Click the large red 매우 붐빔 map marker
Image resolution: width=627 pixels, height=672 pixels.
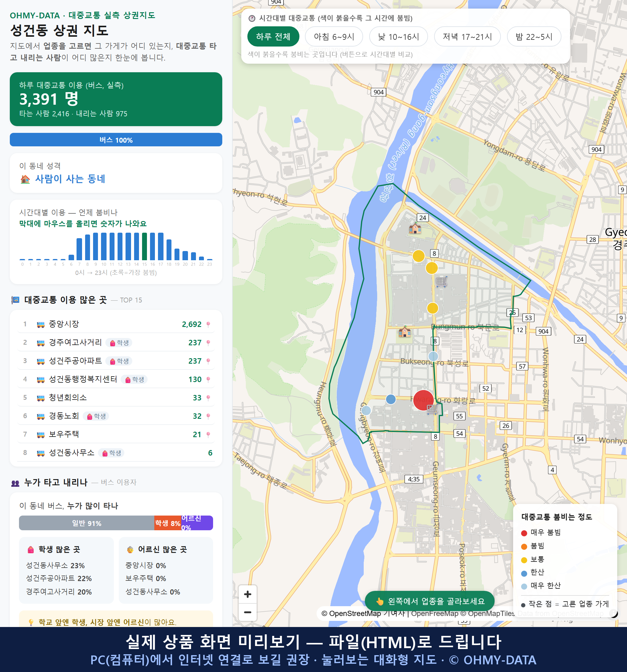(x=423, y=400)
